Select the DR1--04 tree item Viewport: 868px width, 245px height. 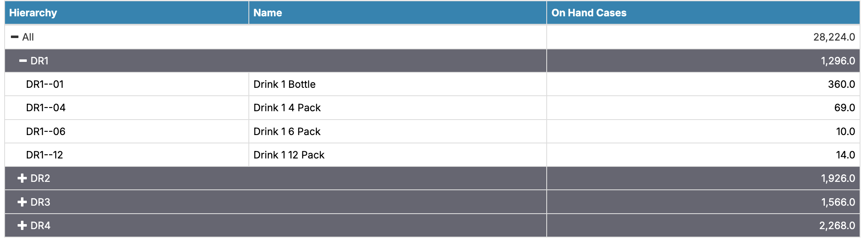click(46, 108)
